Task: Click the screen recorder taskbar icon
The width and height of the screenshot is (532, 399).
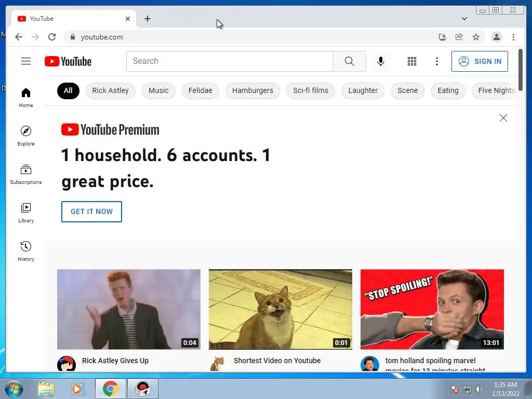Action: [x=143, y=389]
